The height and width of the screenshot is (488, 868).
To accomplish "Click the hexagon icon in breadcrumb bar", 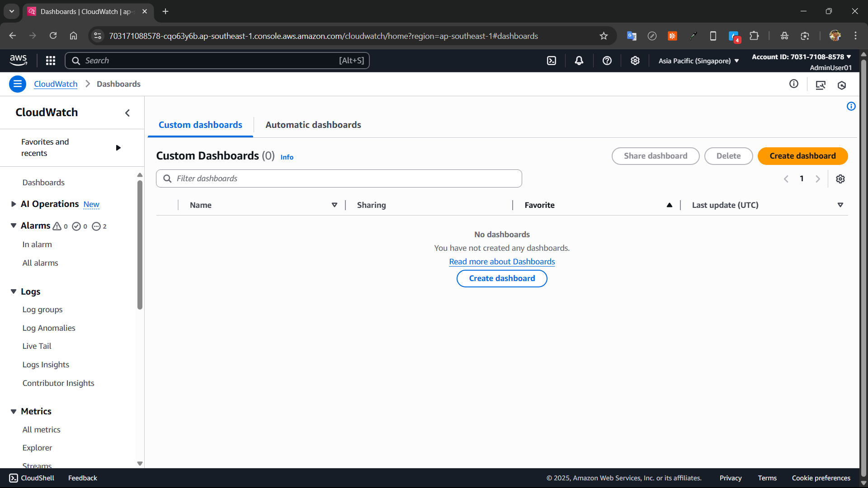I will coord(842,85).
